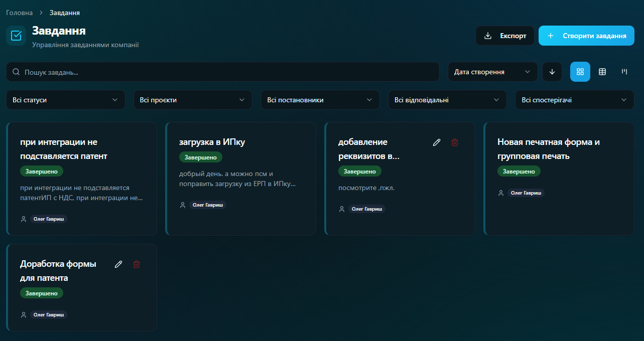Open the «Всі статуси» filter dropdown

click(65, 100)
